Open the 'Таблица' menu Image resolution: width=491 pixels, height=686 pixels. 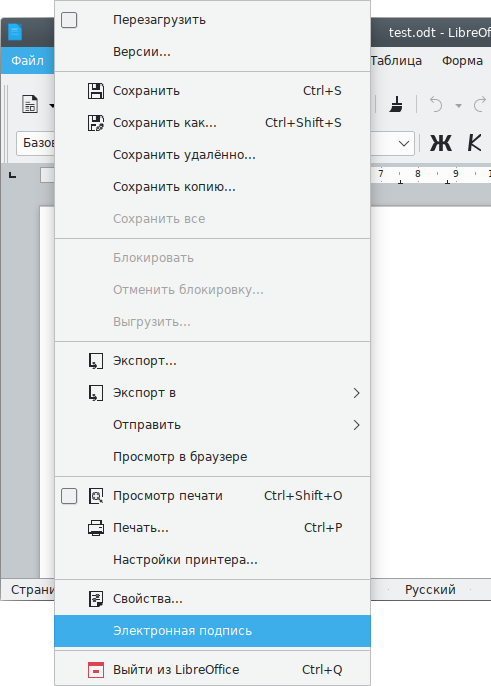point(396,60)
